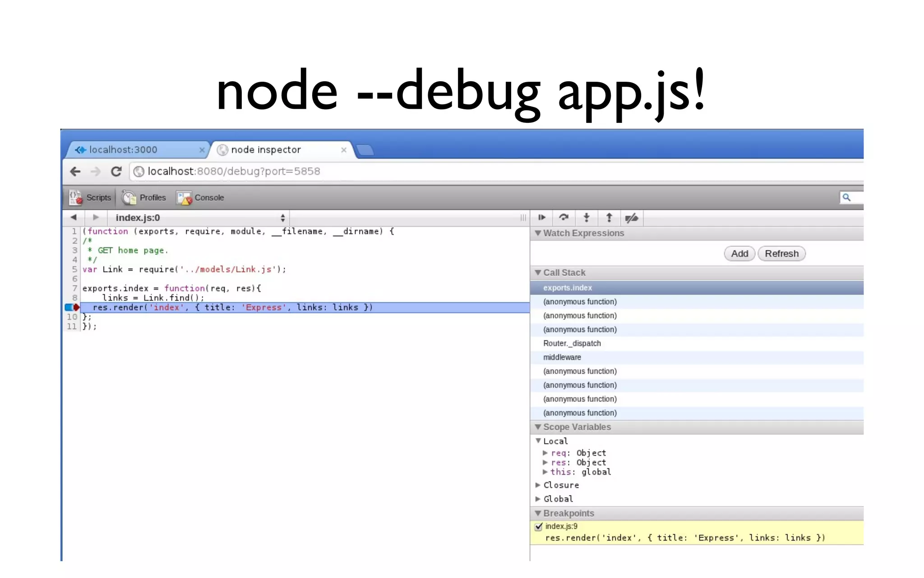Click the search magnifier icon

(846, 197)
